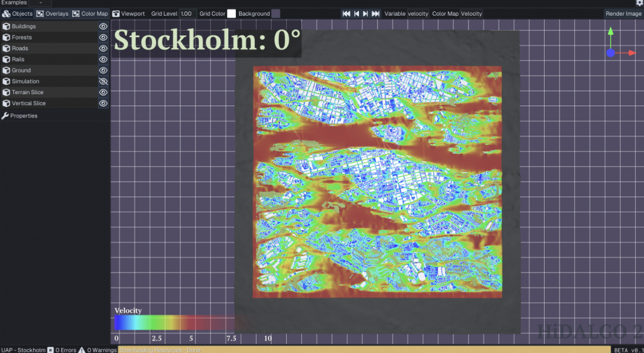Click the blue Z axis dot of gizmo

tap(611, 53)
